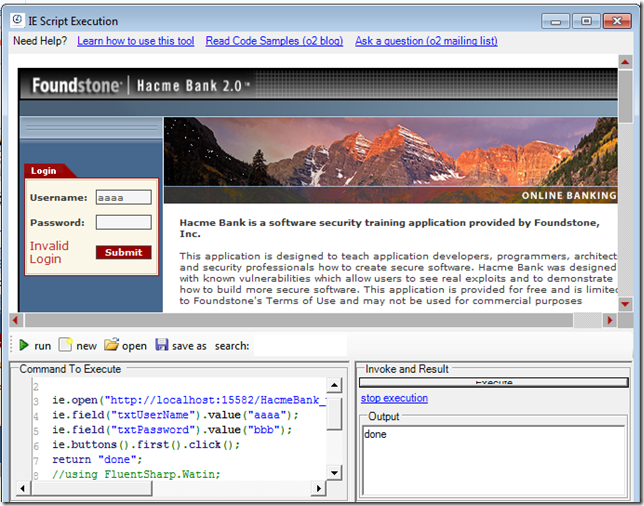This screenshot has height=506, width=644.
Task: Open 'Ask a question (o2 mailing list)' link
Action: click(x=426, y=41)
